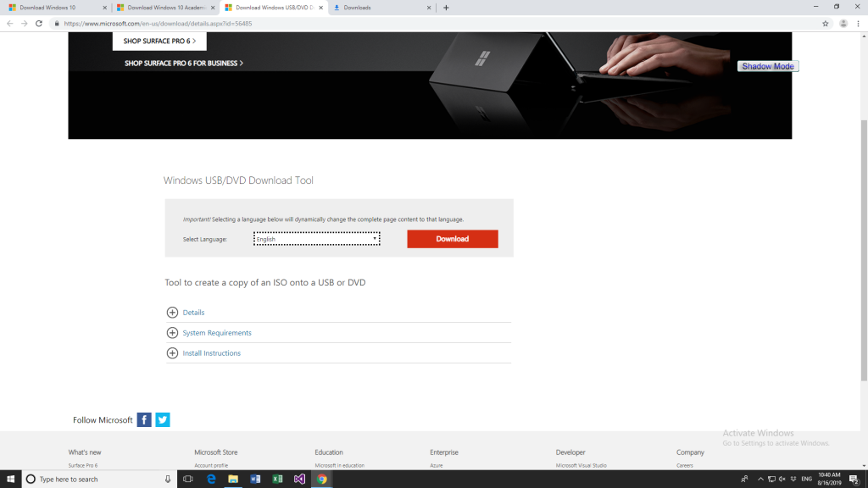Open the taskbar clock and date
Viewport: 868px width, 488px height.
click(829, 480)
